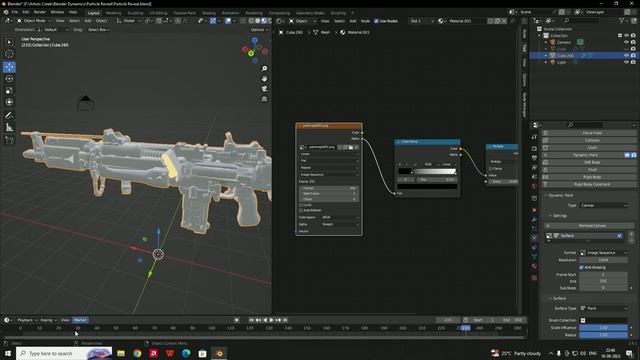Open the Global transform orientation dropdown

point(128,21)
